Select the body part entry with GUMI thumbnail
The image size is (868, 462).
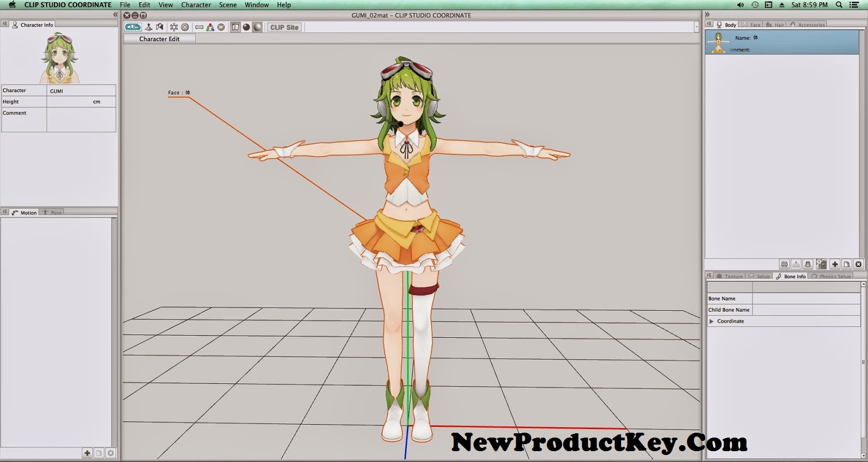pyautogui.click(x=782, y=42)
